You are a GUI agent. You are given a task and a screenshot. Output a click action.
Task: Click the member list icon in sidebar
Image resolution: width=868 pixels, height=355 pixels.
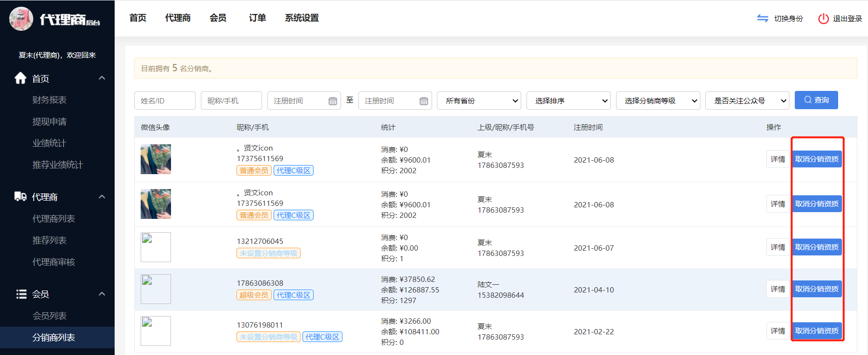[21, 294]
